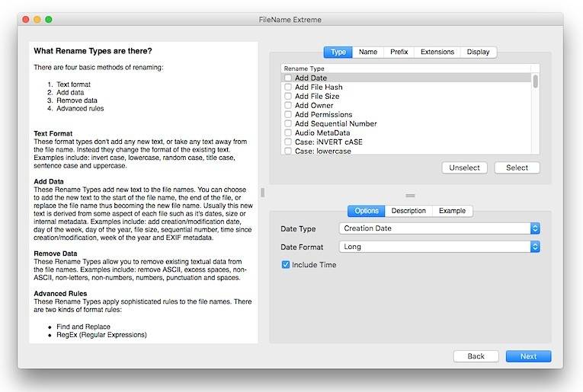Select the 'Audio MetaData' row text
The height and width of the screenshot is (392, 583).
[322, 132]
